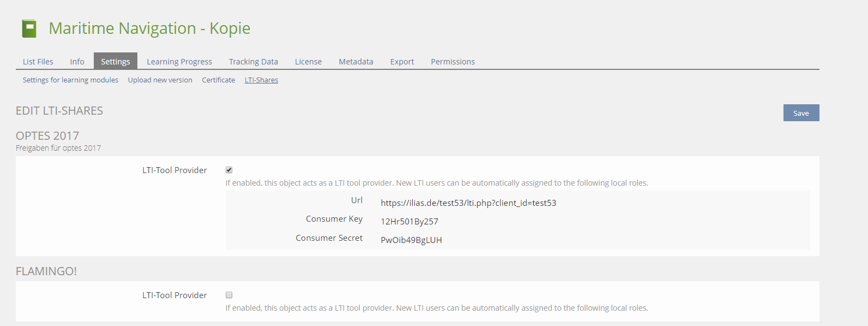868x326 pixels.
Task: Enable LTI-Tool Provider for FLAMINGO!
Action: (229, 295)
